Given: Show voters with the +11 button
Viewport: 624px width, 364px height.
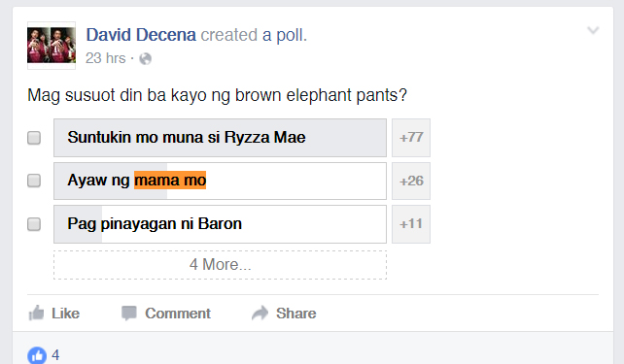Looking at the screenshot, I should tap(411, 223).
